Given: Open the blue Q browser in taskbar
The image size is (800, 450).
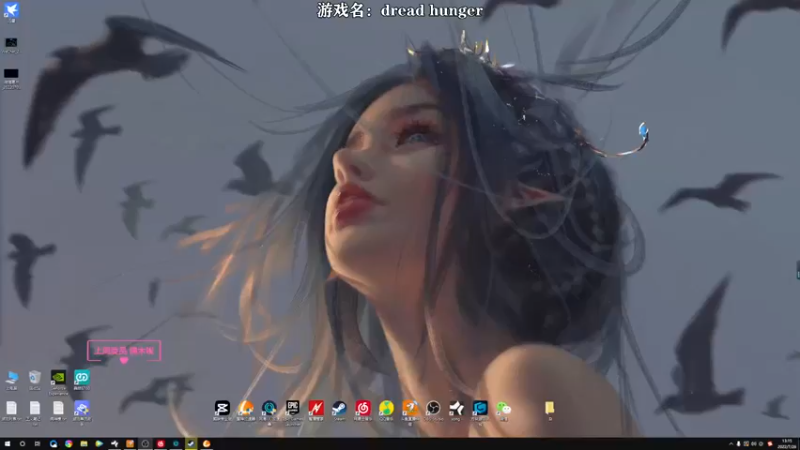Looking at the screenshot, I should click(x=53, y=444).
